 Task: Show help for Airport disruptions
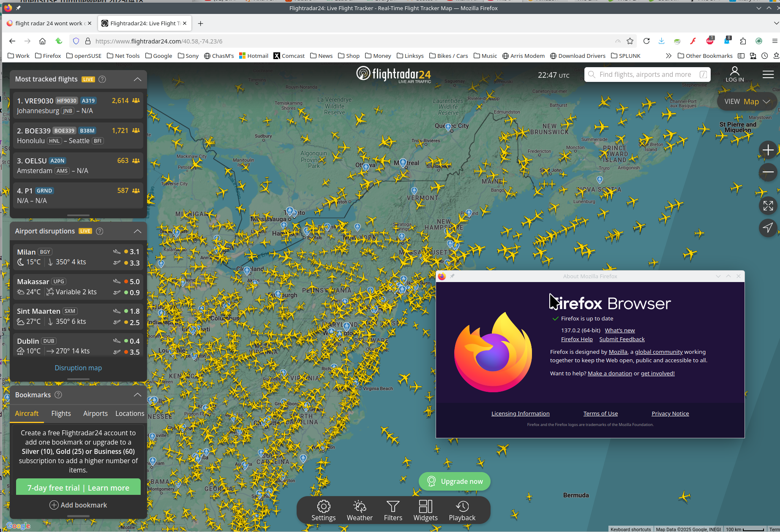tap(100, 231)
